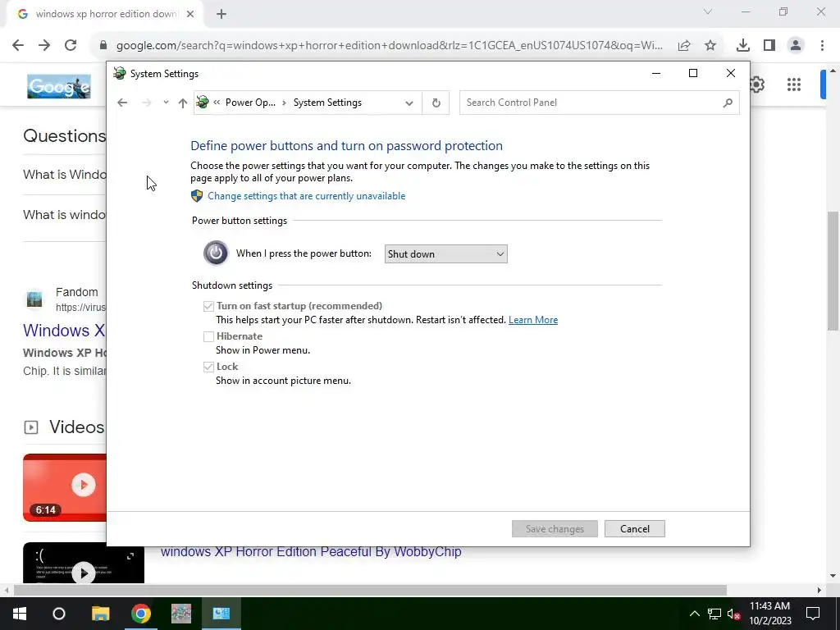Click the site lock icon in Chrome

click(103, 45)
